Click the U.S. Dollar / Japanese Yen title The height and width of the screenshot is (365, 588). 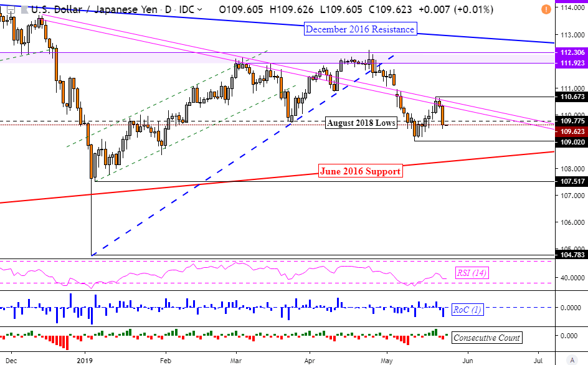tap(94, 9)
